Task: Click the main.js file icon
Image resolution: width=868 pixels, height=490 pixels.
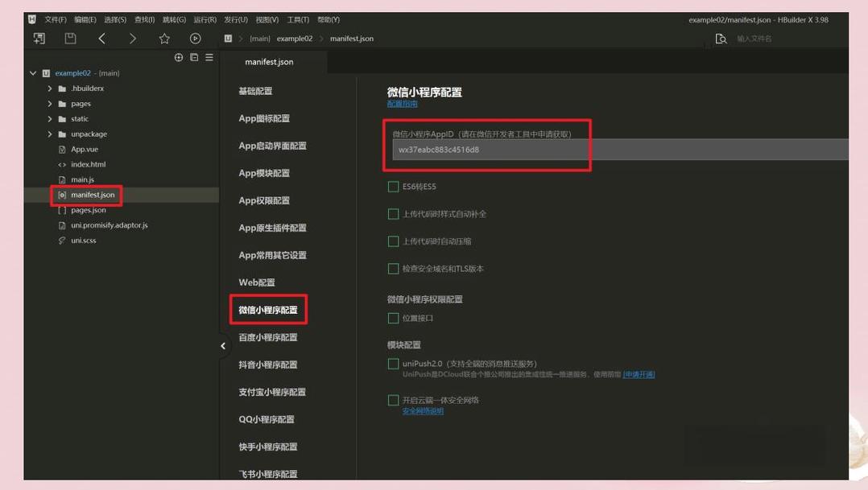Action: click(62, 179)
